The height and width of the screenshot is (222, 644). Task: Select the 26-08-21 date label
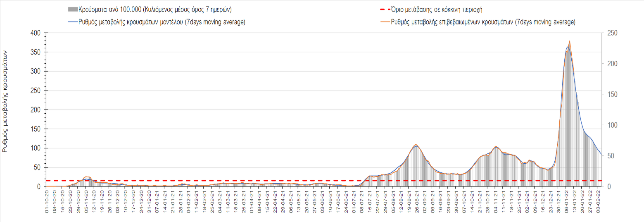417,201
